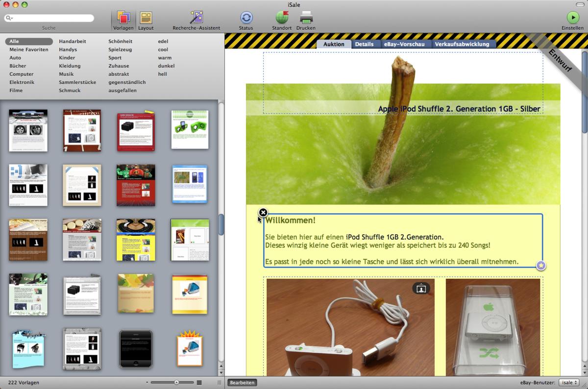Choose the hell style tag
This screenshot has height=389, width=588.
click(163, 74)
